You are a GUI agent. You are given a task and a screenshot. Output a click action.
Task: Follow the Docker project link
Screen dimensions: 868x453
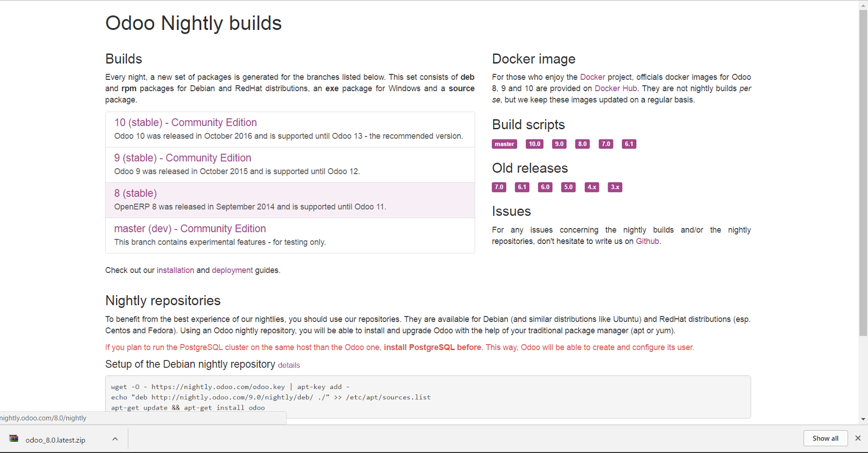592,77
